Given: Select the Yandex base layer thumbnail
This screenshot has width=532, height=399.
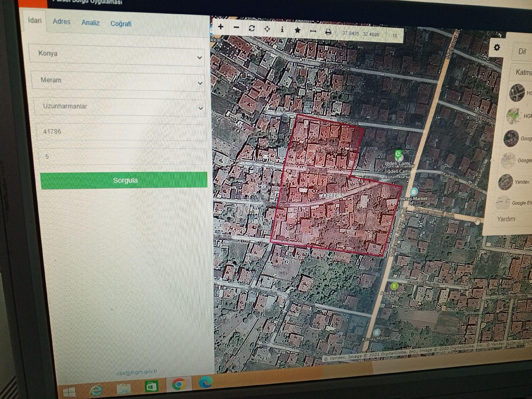Looking at the screenshot, I should [505, 182].
